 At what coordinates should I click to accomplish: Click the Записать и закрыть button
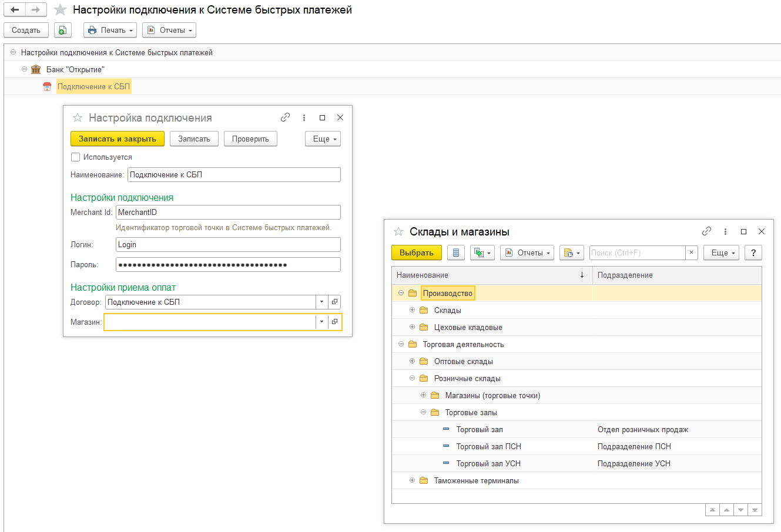[117, 139]
